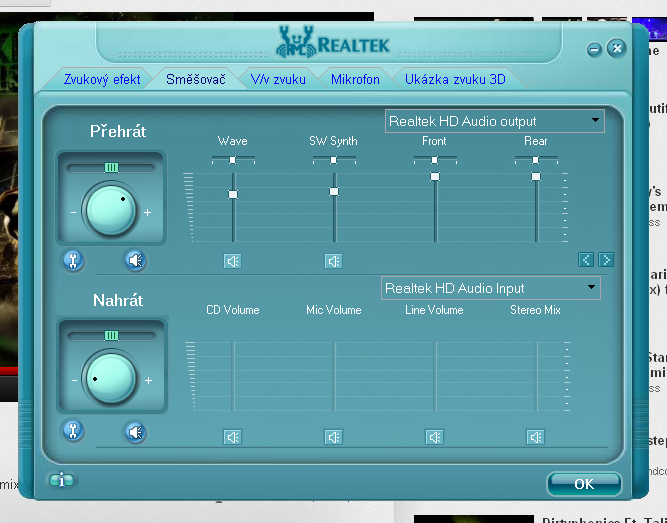The image size is (667, 523).
Task: Click the Line Volume slider track
Action: (x=435, y=376)
